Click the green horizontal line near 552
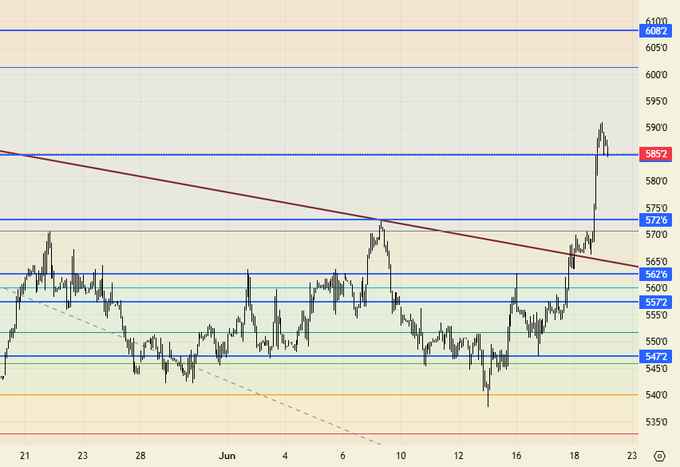The height and width of the screenshot is (467, 680). 300,332
